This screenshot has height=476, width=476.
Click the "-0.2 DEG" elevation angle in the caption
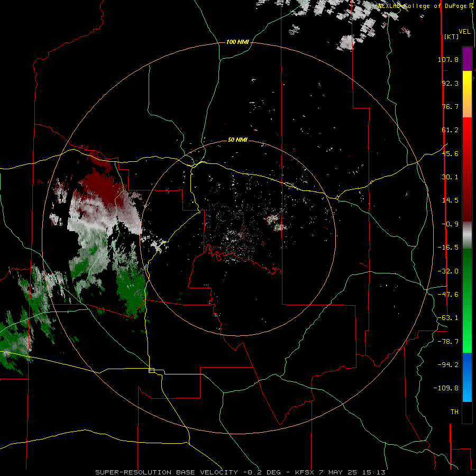262,472
